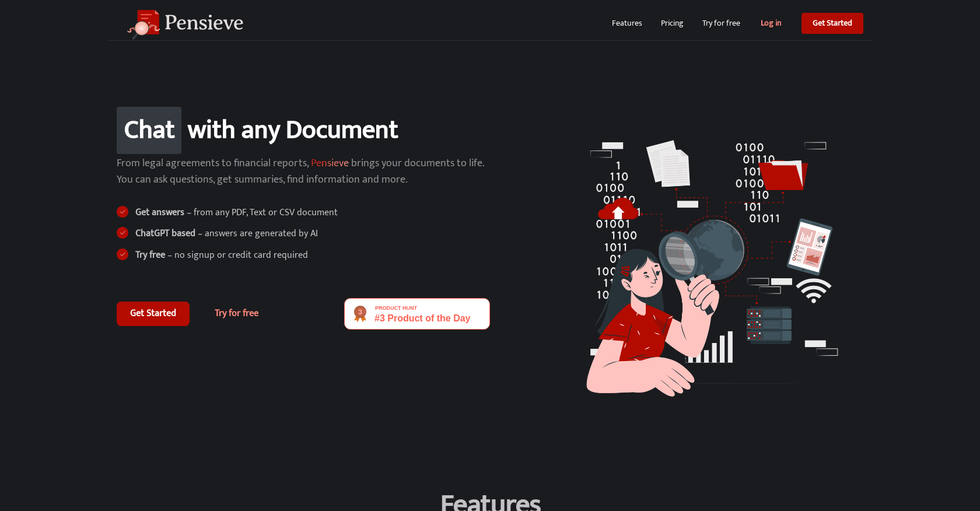The image size is (980, 511).
Task: Open the Log in link
Action: [x=771, y=23]
